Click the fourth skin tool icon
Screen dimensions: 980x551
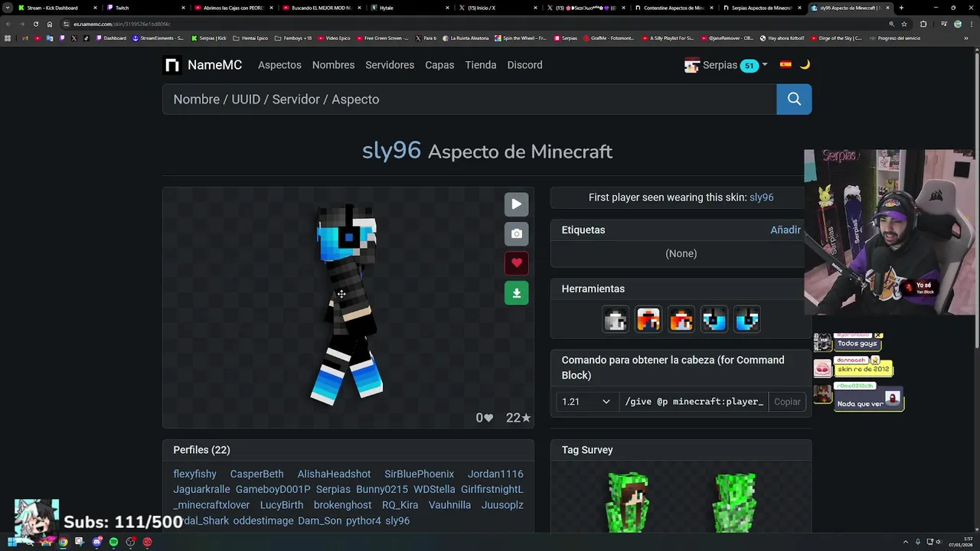(714, 319)
